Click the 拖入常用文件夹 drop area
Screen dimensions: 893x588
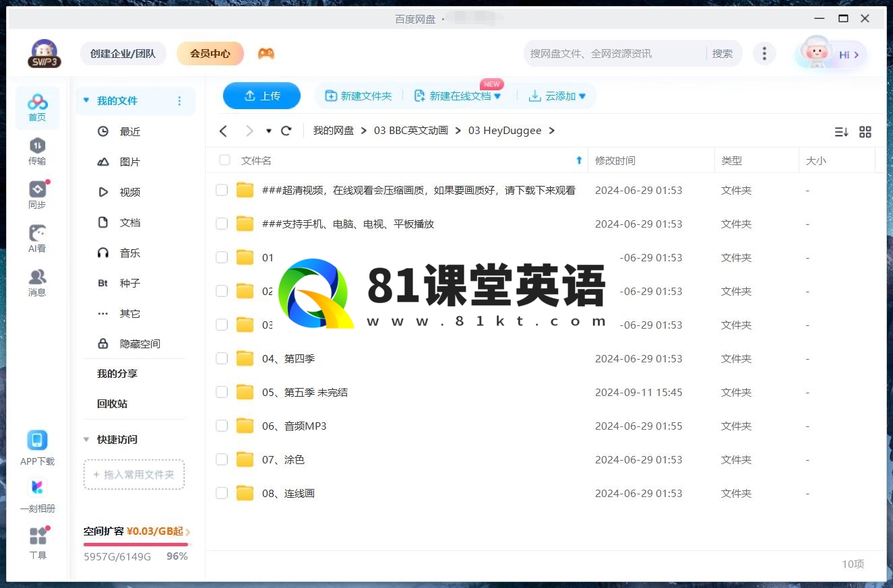point(134,474)
